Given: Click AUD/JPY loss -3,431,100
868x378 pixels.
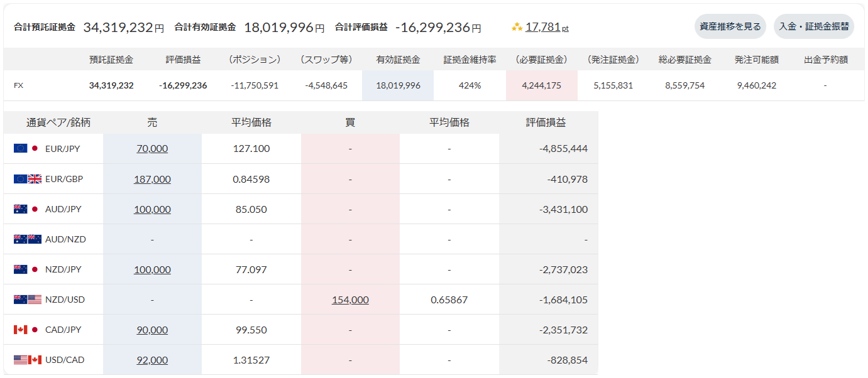Looking at the screenshot, I should [563, 209].
